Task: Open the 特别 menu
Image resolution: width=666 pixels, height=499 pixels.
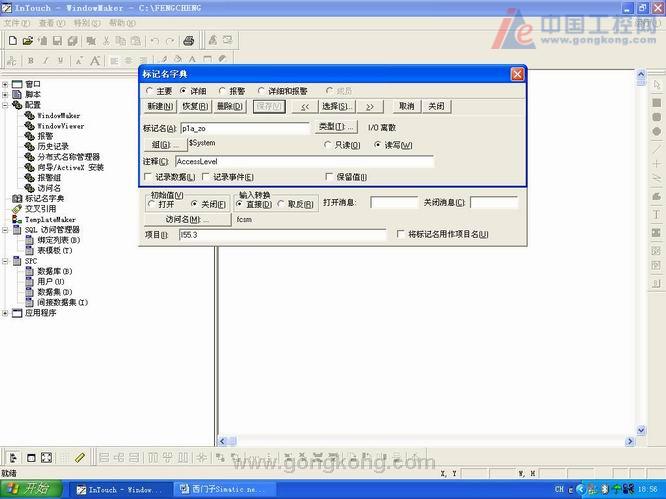Action: pos(87,23)
